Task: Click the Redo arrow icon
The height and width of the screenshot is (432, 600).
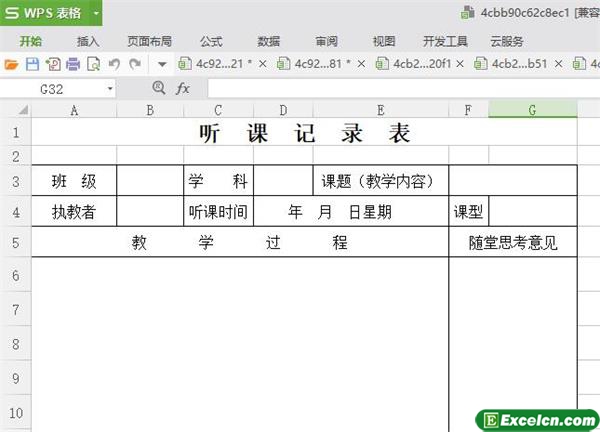Action: (x=133, y=64)
